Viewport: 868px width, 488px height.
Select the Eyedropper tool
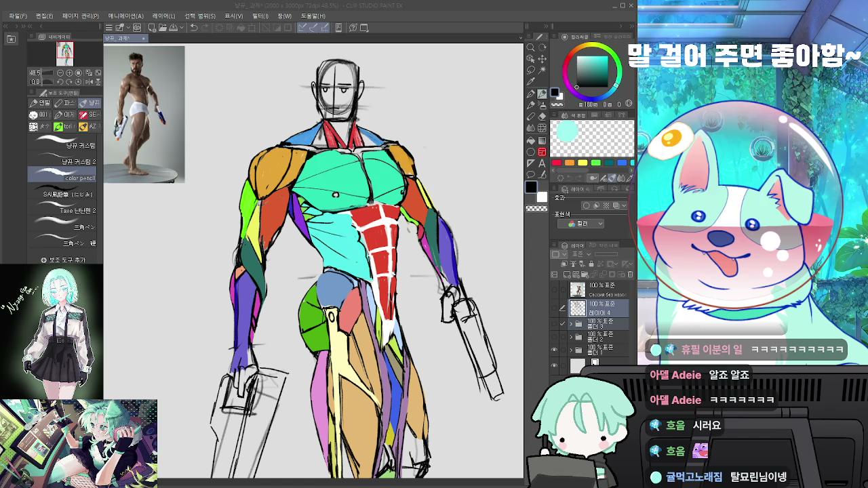[531, 82]
